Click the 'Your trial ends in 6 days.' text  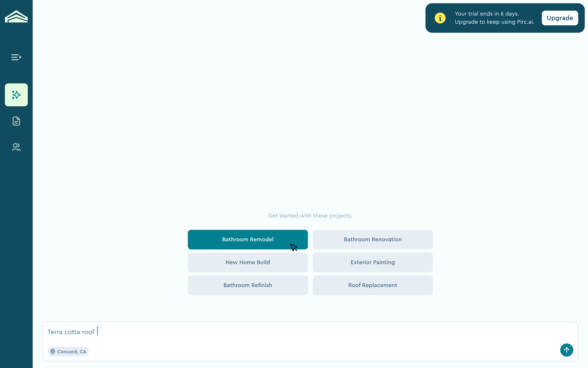point(487,14)
